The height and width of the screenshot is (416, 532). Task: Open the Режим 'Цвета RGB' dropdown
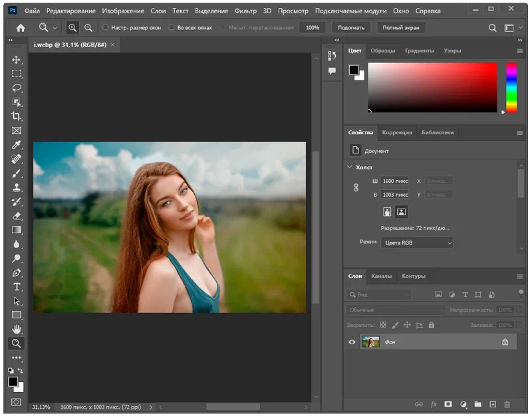tap(417, 243)
